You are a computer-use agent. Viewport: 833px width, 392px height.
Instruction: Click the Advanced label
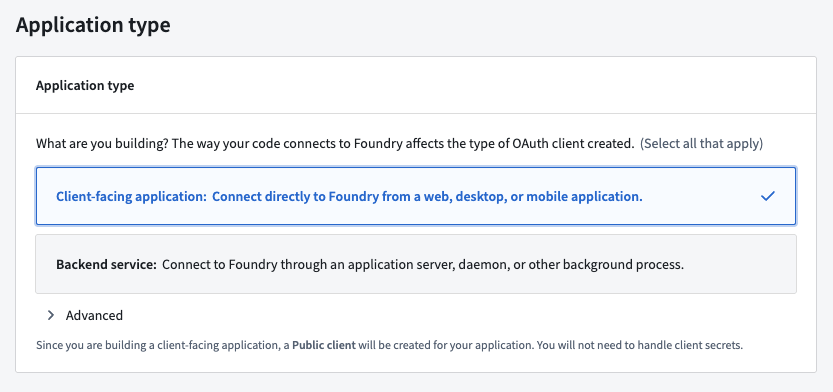94,316
